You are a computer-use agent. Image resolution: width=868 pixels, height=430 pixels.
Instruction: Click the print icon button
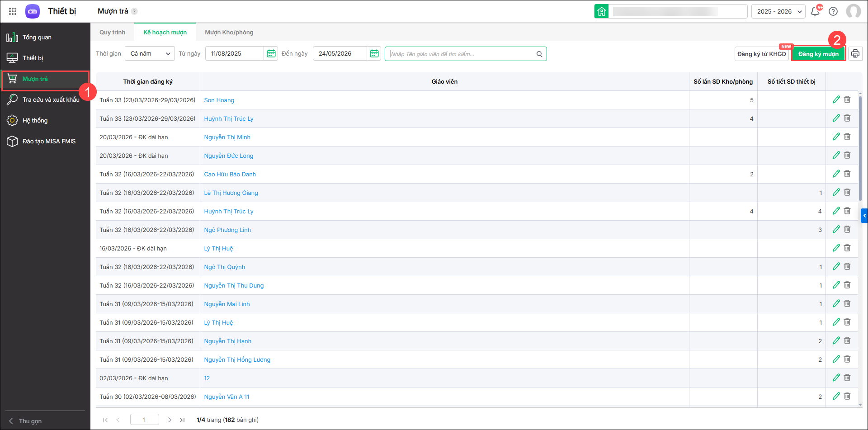pos(855,54)
